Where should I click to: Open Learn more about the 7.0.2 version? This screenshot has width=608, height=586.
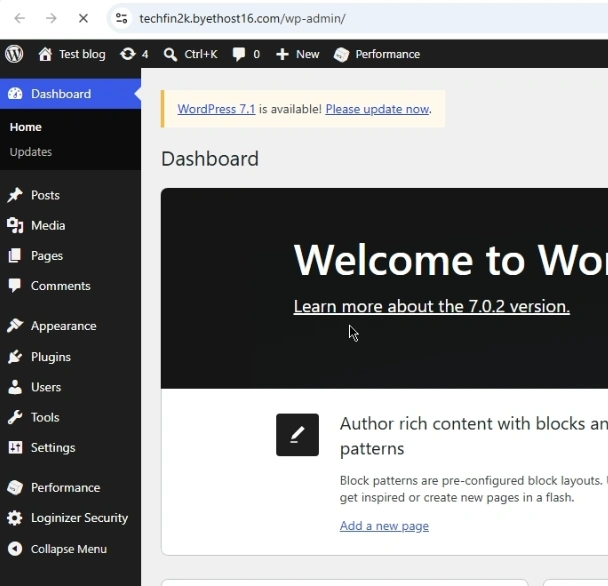[432, 306]
